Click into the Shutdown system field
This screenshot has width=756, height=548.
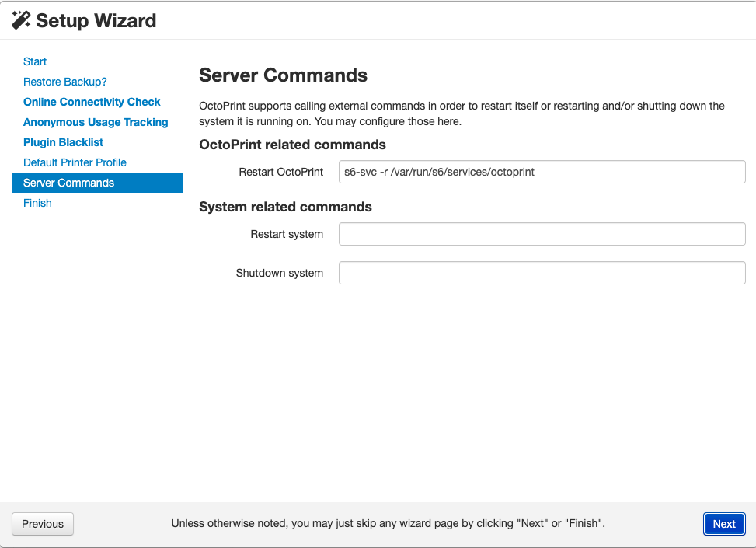(542, 273)
